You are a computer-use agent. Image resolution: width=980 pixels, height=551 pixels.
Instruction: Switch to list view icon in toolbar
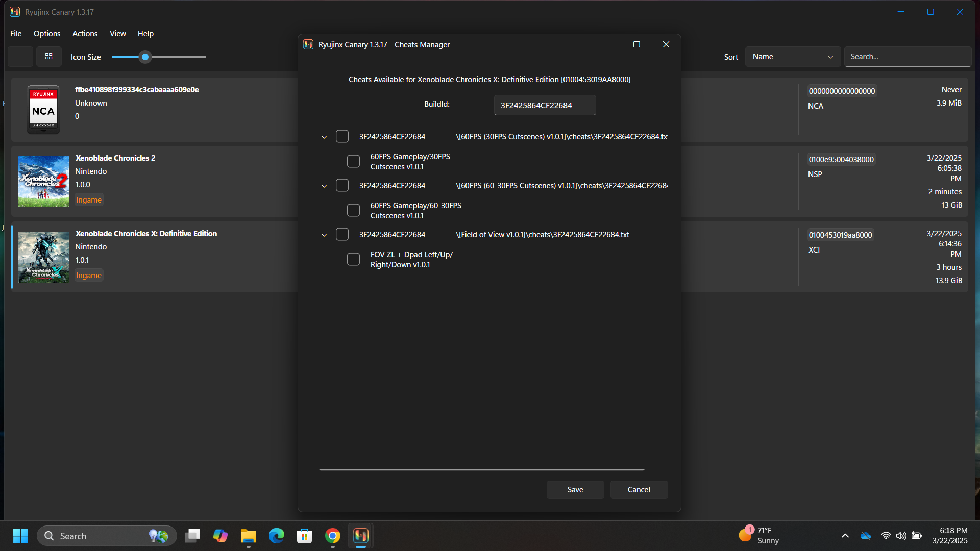click(x=20, y=57)
